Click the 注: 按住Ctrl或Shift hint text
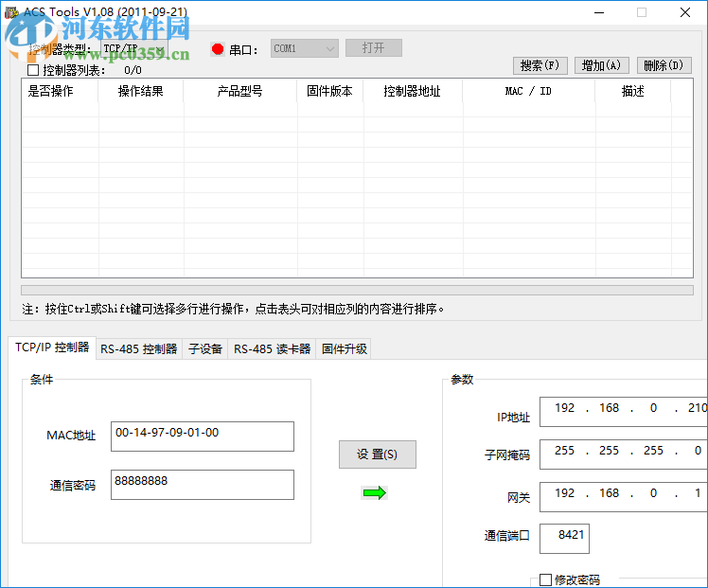708x588 pixels. (x=233, y=310)
